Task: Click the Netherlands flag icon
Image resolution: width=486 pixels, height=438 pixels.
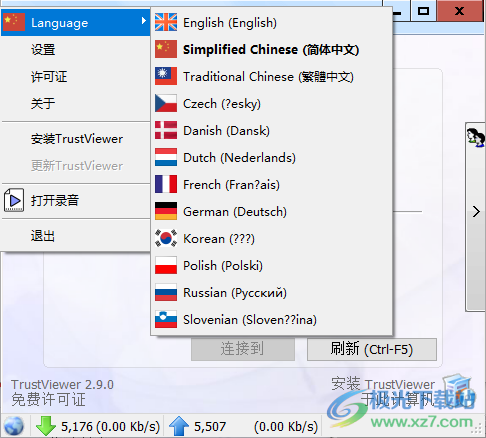Action: pos(166,158)
